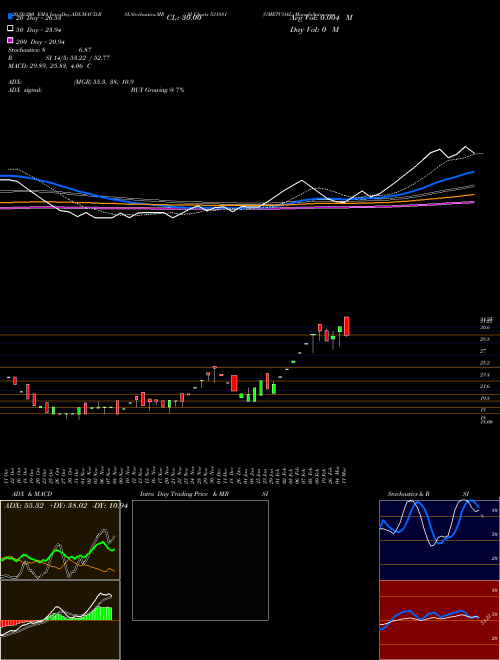Click the magenta 200 Day legend swatch
The image size is (500, 660).
[x=10, y=40]
